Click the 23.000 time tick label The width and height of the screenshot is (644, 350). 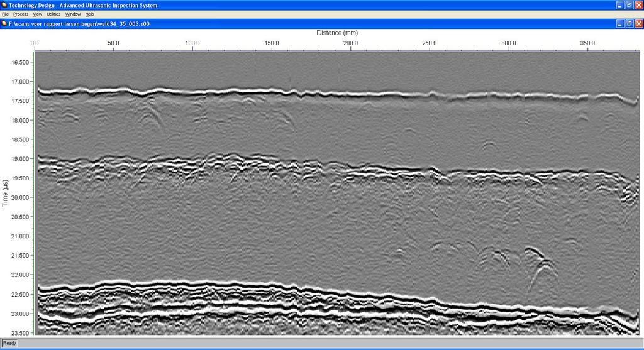21,314
